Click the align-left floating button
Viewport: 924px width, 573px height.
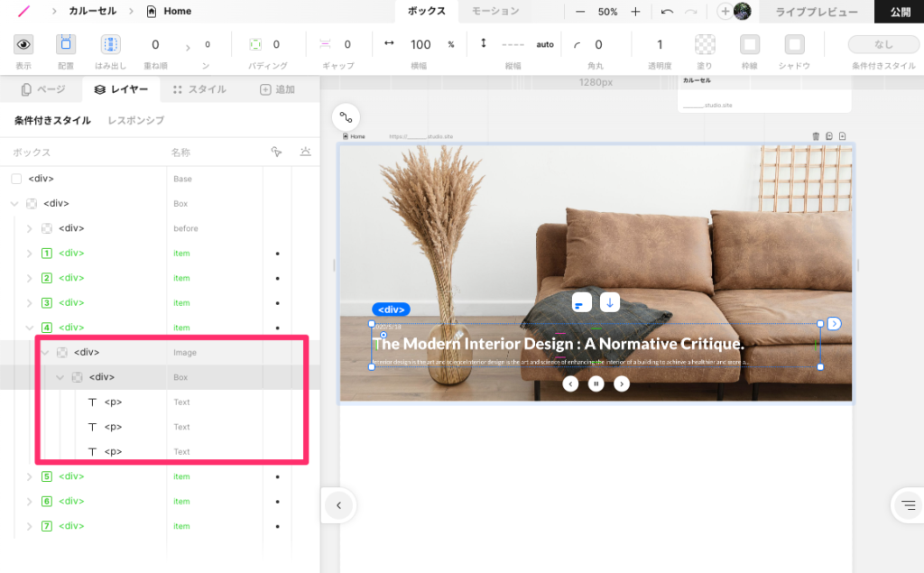(x=582, y=302)
